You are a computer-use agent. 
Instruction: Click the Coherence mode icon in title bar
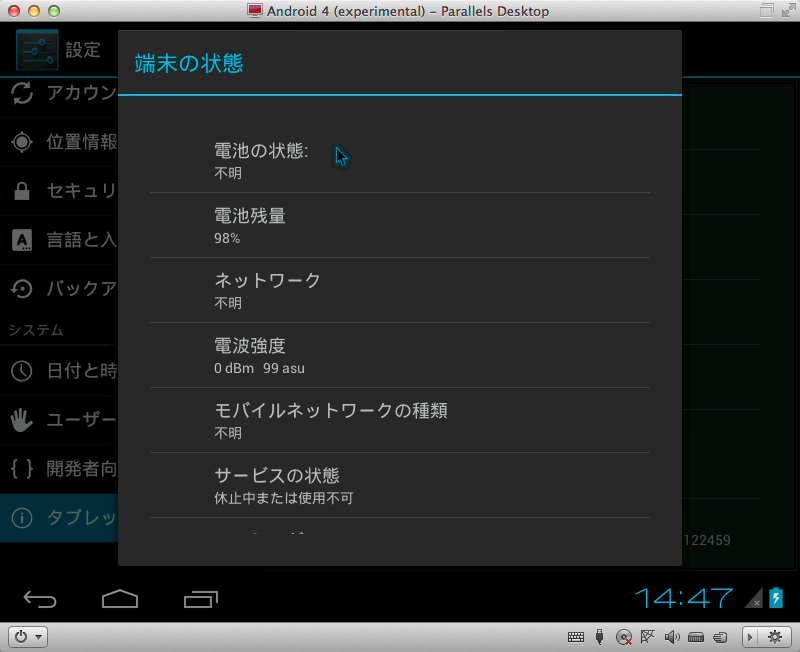[767, 10]
